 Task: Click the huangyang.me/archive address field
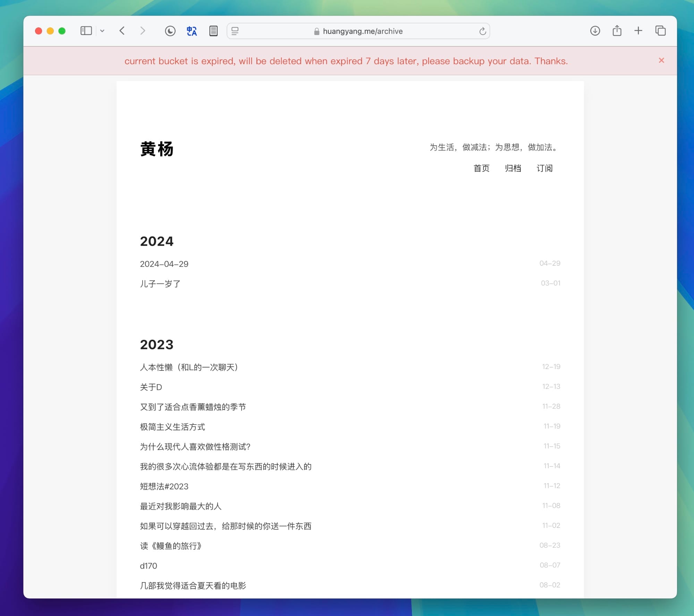(x=363, y=31)
